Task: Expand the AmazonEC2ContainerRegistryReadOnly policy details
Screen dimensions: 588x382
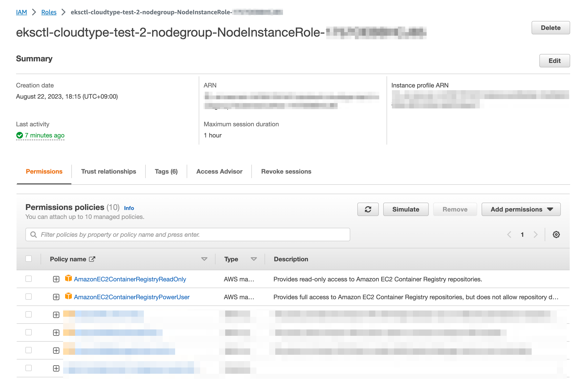Action: (x=56, y=279)
